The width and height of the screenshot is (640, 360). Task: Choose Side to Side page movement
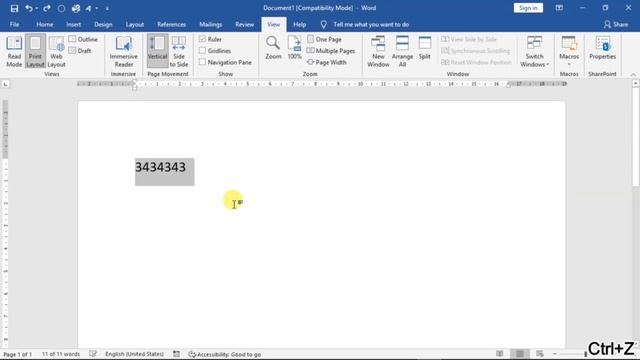179,51
